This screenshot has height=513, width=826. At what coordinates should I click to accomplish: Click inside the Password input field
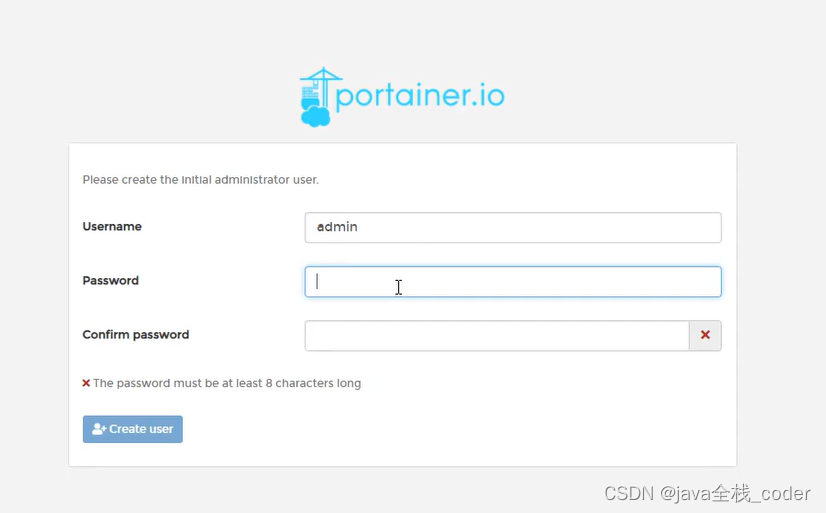tap(513, 282)
